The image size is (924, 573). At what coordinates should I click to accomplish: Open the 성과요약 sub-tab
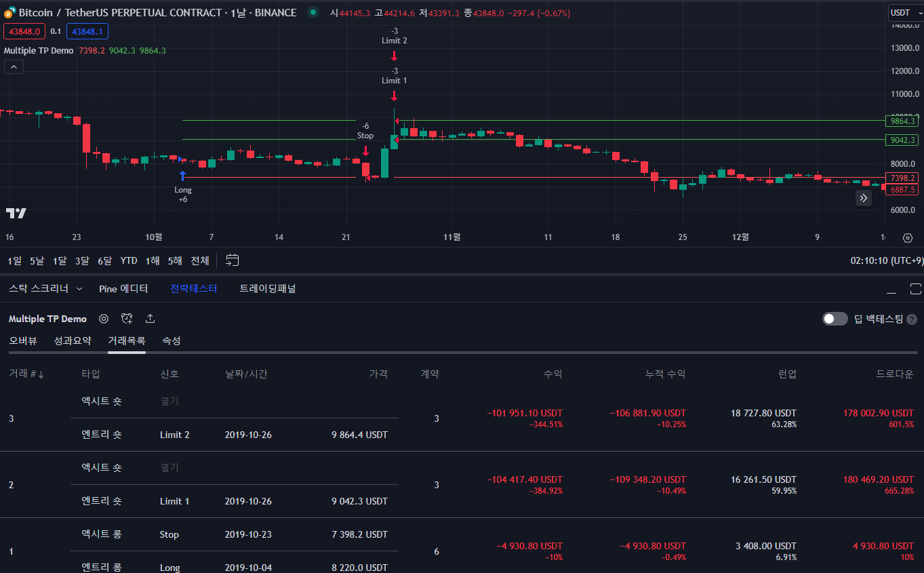tap(73, 341)
